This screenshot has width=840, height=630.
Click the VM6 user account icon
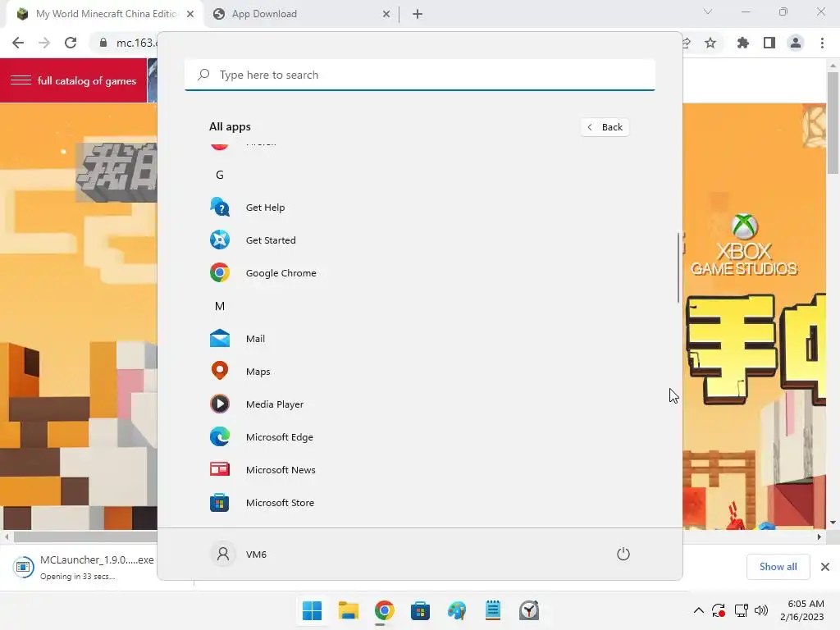(x=223, y=554)
